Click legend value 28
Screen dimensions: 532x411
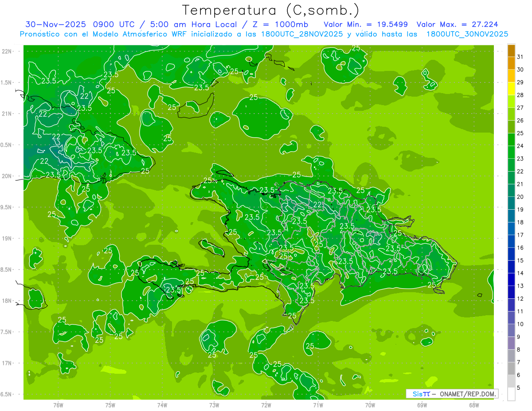pos(520,95)
